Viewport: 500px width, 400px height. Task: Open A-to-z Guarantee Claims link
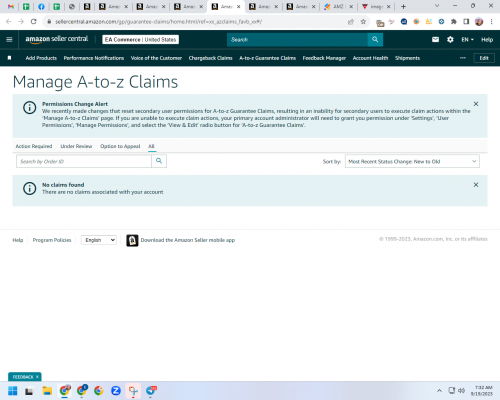click(267, 58)
